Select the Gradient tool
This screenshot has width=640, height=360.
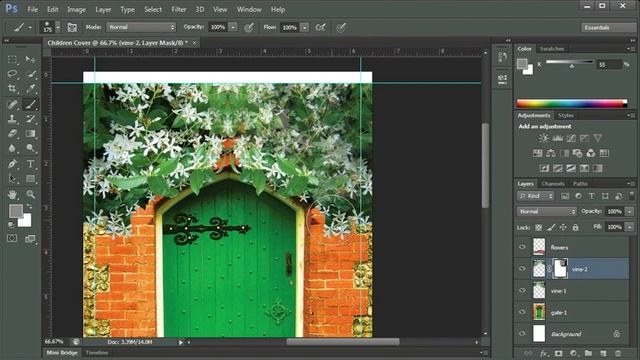(30, 133)
